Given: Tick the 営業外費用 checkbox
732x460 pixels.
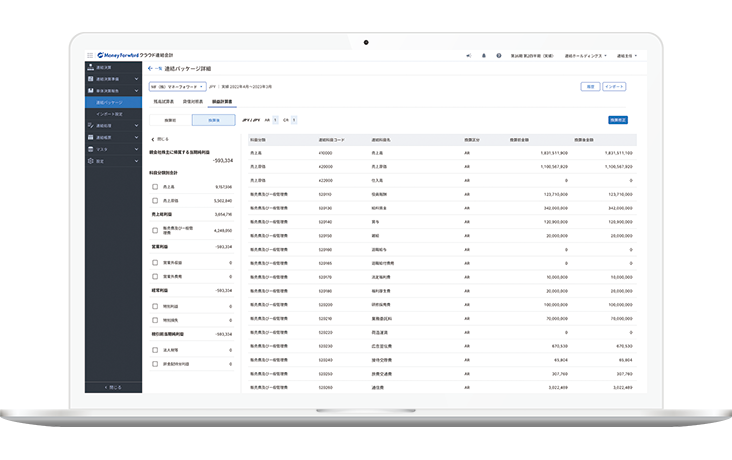Looking at the screenshot, I should click(x=155, y=276).
